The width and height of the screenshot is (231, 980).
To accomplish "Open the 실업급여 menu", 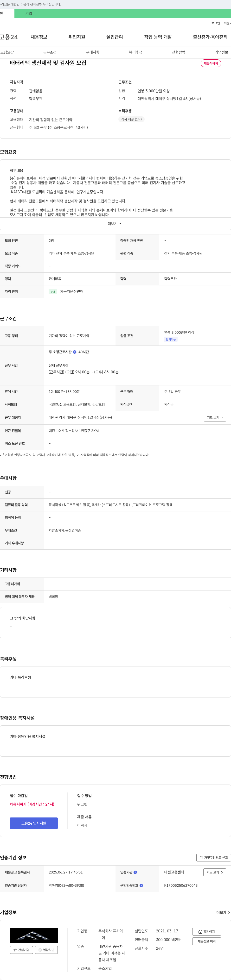I will (x=115, y=37).
